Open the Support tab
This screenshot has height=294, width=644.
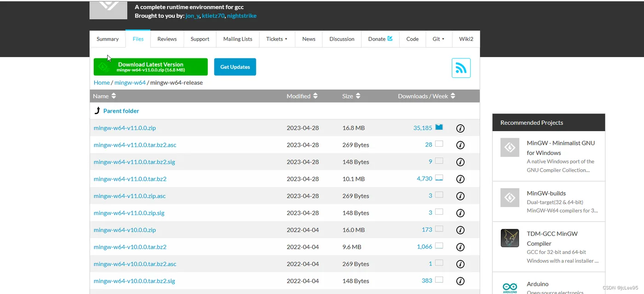200,39
